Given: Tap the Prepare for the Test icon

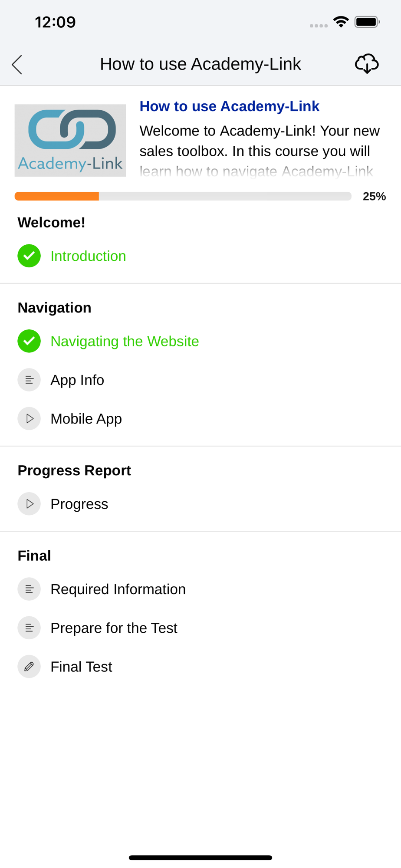Looking at the screenshot, I should (x=29, y=628).
